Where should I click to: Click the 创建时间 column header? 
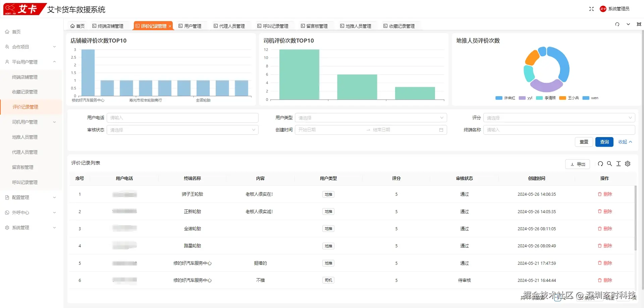pyautogui.click(x=537, y=178)
